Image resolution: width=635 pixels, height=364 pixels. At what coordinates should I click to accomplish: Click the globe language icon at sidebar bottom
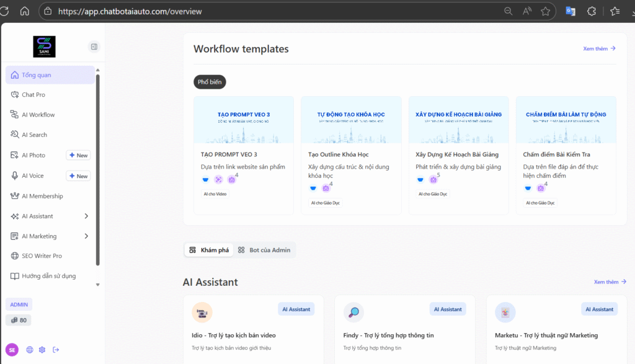click(x=30, y=350)
